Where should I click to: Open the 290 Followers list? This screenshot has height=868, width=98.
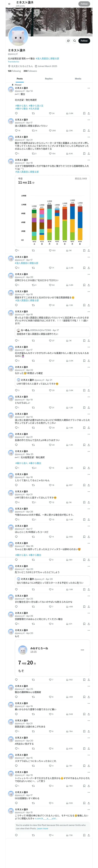point(30,71)
